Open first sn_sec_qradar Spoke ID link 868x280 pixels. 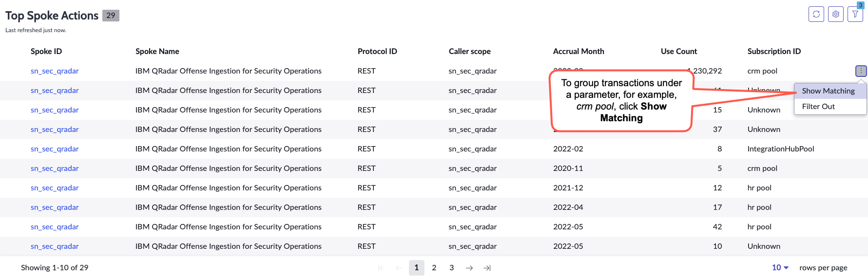[55, 71]
